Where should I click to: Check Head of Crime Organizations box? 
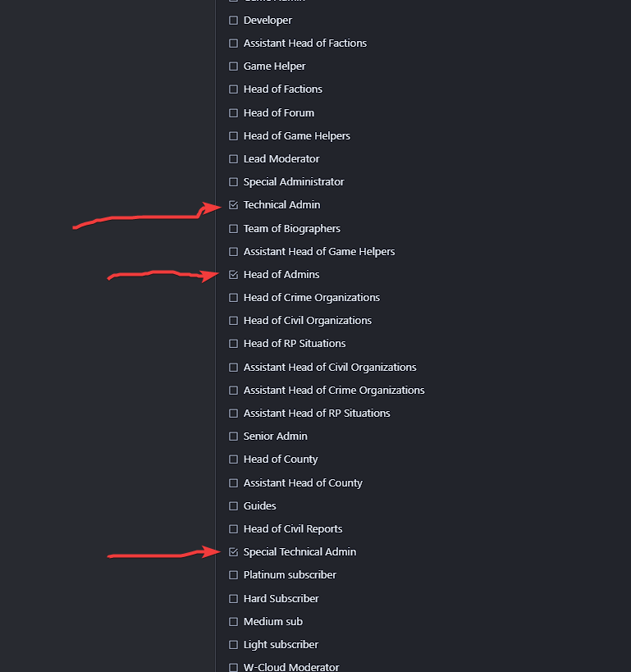click(234, 298)
